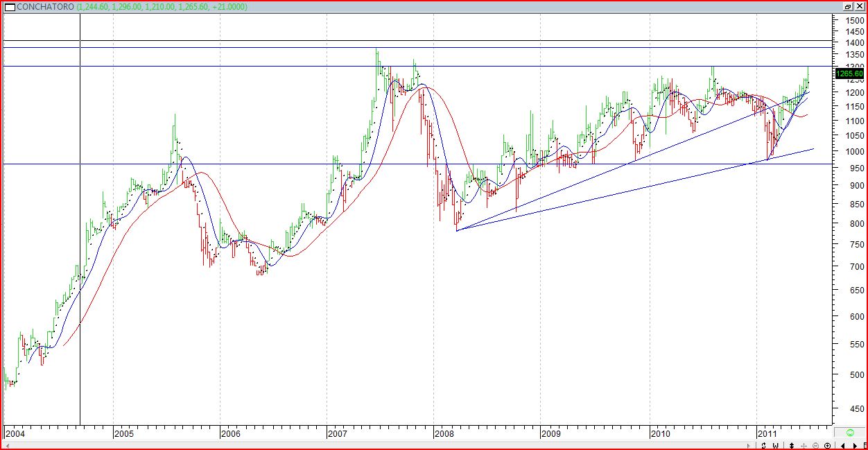This screenshot has width=868, height=450.
Task: Click the 2004 year label
Action: point(14,433)
